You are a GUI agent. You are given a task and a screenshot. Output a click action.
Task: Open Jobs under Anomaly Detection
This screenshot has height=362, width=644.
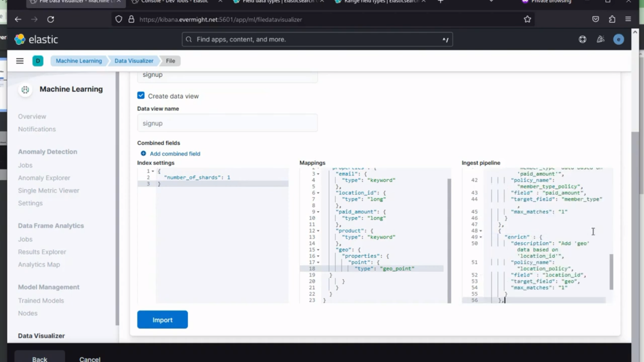point(25,165)
